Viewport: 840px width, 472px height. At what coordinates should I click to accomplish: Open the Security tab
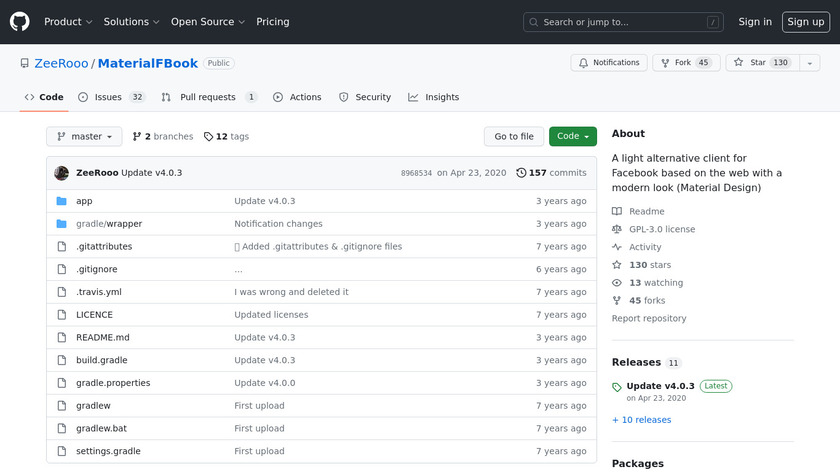tap(365, 97)
